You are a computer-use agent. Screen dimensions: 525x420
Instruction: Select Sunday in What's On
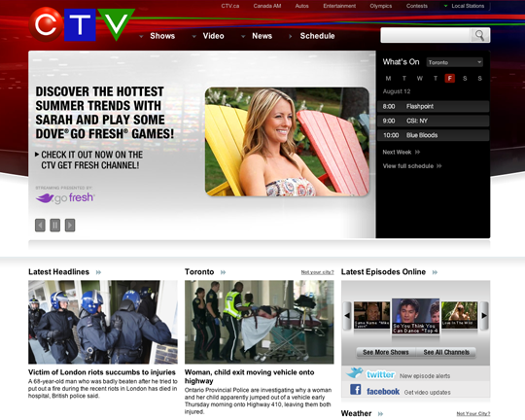[x=480, y=79]
